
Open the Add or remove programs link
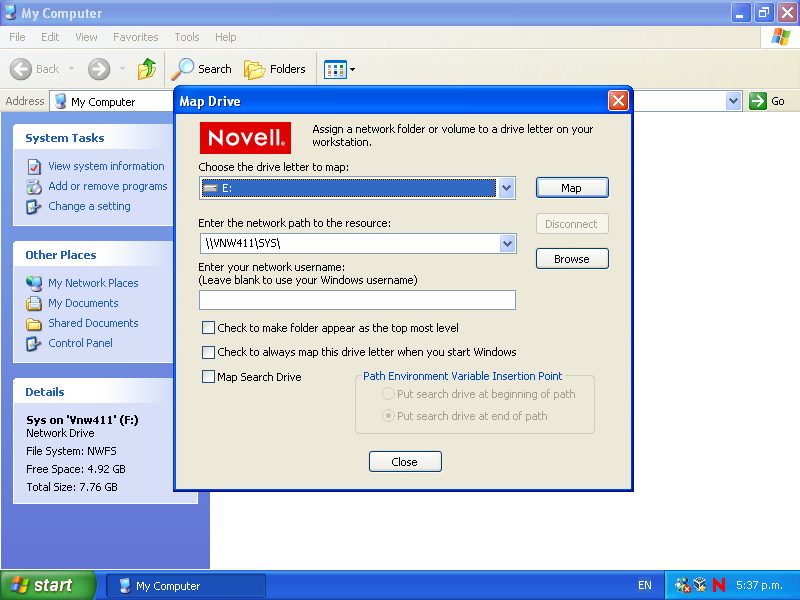[x=108, y=186]
